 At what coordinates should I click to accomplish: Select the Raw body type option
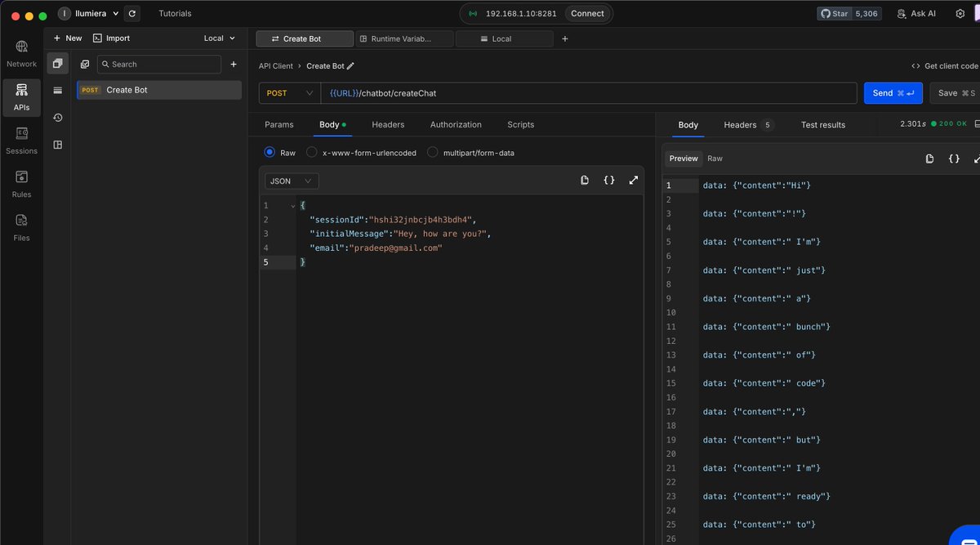tap(271, 151)
